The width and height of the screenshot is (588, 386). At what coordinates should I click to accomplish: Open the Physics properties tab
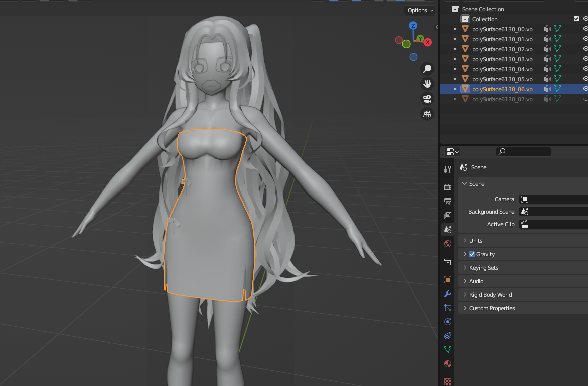pos(448,321)
